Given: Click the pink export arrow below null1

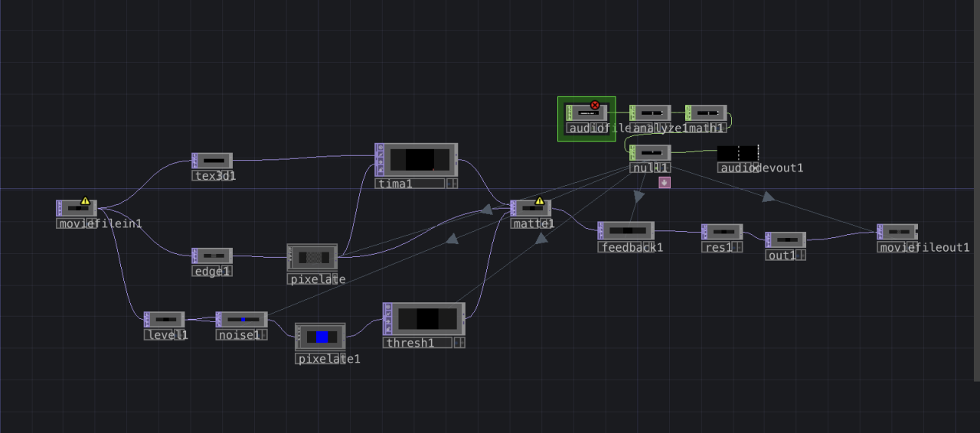Looking at the screenshot, I should pyautogui.click(x=664, y=182).
